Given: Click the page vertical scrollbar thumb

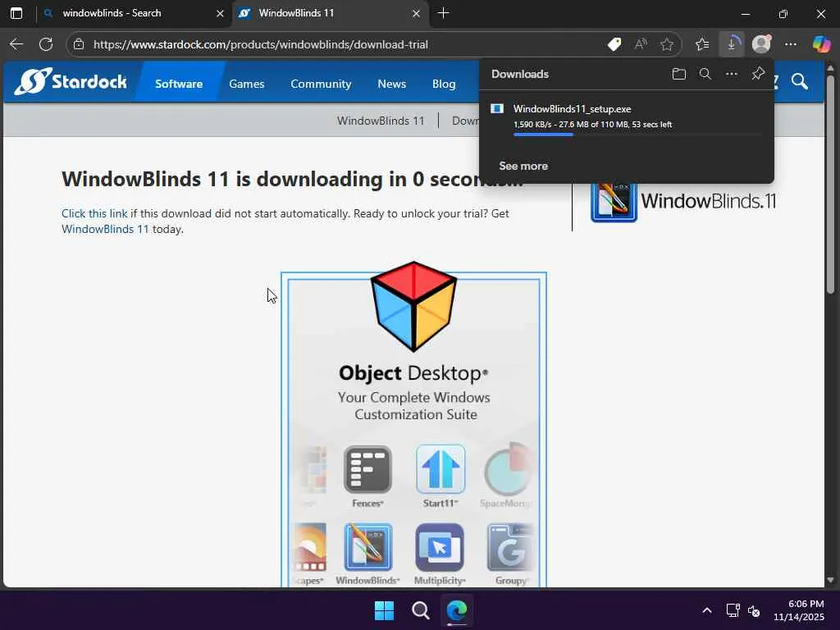Looking at the screenshot, I should (x=830, y=184).
